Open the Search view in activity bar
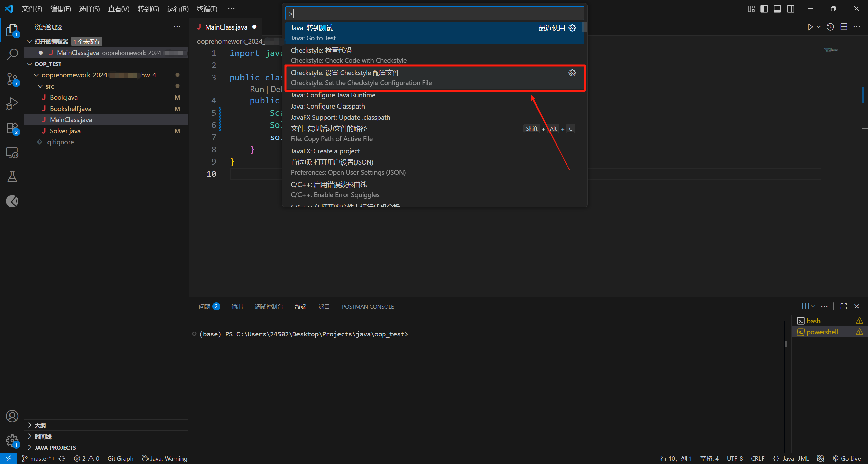This screenshot has width=868, height=464. pyautogui.click(x=12, y=54)
